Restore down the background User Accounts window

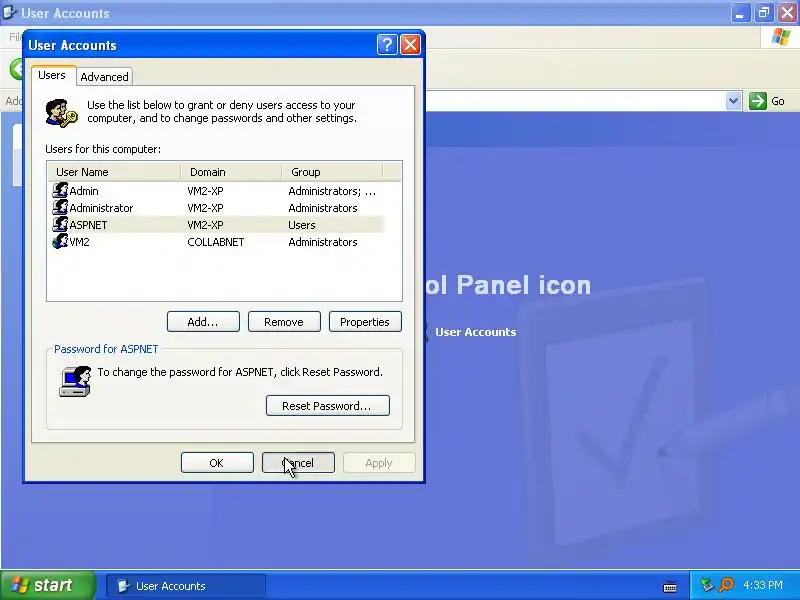(x=764, y=13)
